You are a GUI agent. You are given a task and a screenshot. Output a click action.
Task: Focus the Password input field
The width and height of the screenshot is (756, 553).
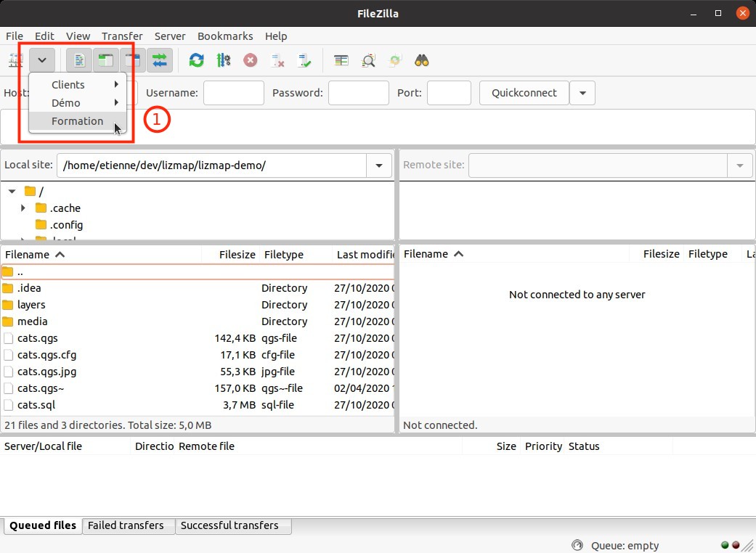(x=359, y=93)
